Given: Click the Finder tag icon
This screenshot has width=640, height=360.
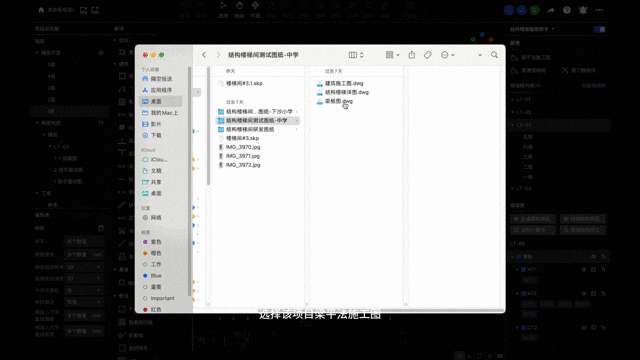Looking at the screenshot, I should tap(427, 55).
